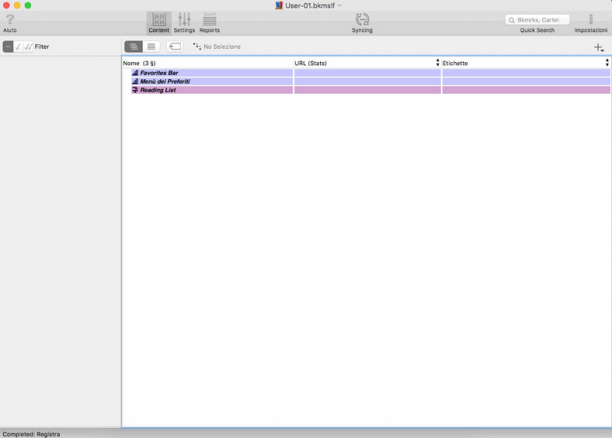The width and height of the screenshot is (612, 438).
Task: Open Impostazioni info icon
Action: click(x=591, y=19)
